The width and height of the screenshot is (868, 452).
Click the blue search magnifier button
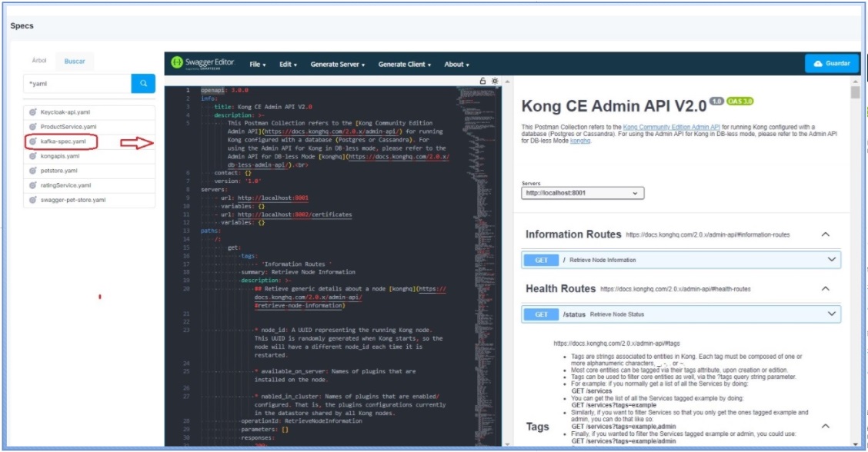point(143,83)
